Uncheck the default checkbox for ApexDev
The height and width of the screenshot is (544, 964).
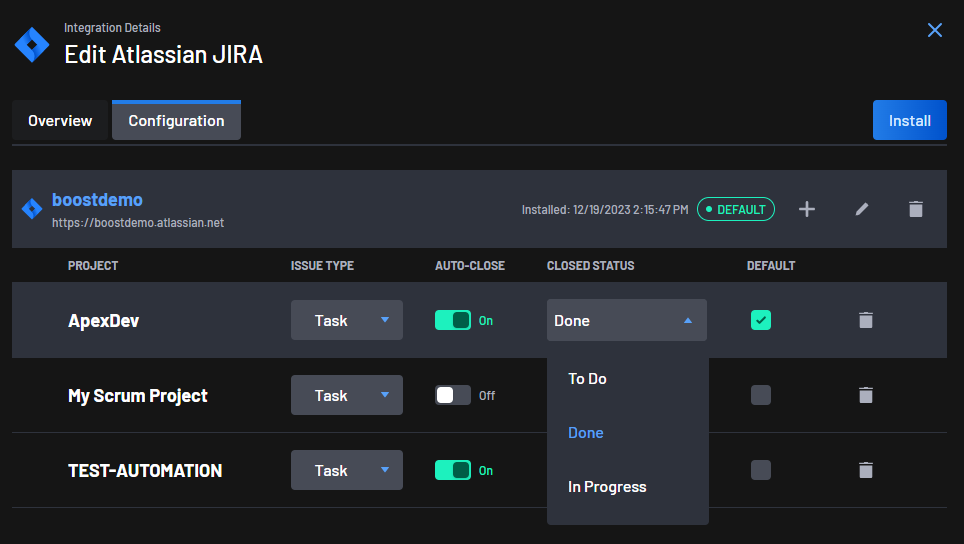point(761,320)
